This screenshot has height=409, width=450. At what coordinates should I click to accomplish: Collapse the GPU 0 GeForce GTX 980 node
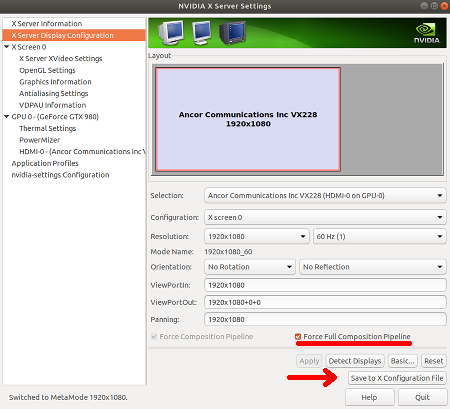(6, 117)
